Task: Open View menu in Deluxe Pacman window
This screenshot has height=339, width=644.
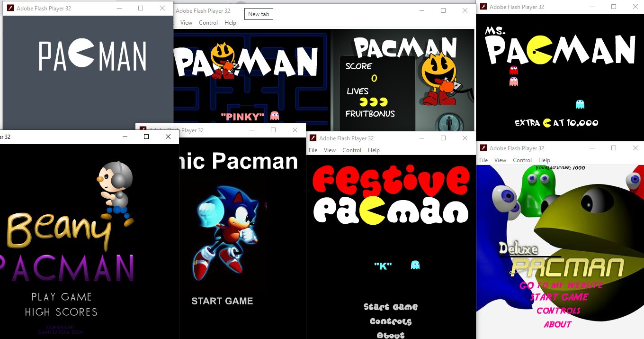Action: [x=500, y=160]
